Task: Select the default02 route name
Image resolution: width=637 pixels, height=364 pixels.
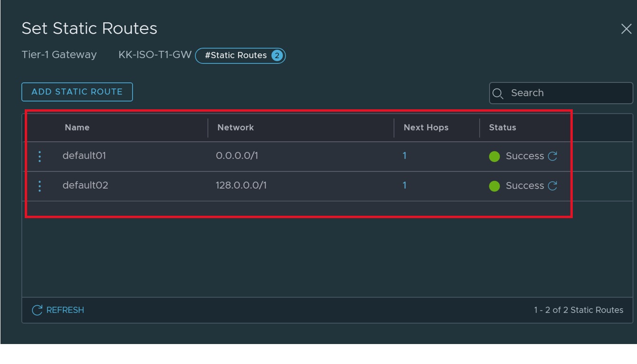Action: [85, 185]
